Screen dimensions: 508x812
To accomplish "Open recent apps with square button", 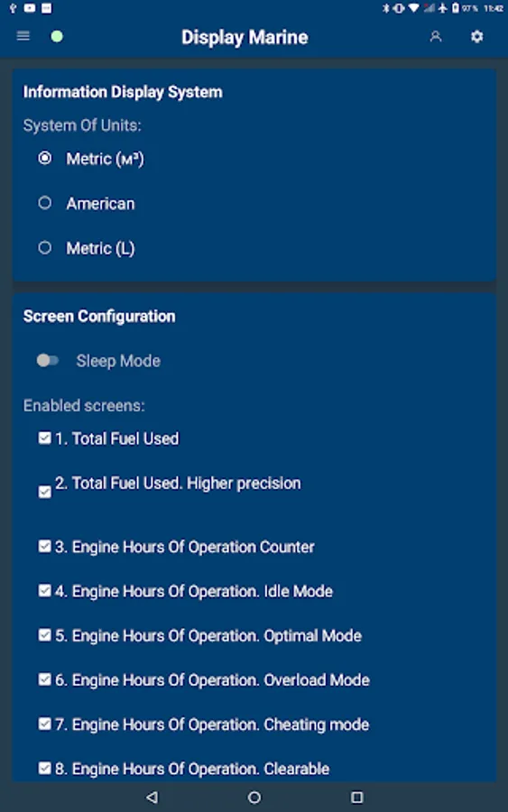I will 356,797.
